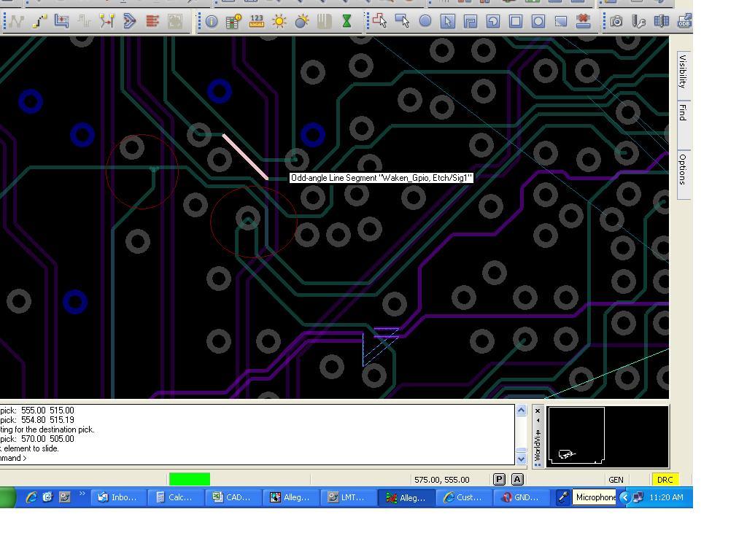747x560 pixels.
Task: Click the green status color box
Action: (x=190, y=479)
